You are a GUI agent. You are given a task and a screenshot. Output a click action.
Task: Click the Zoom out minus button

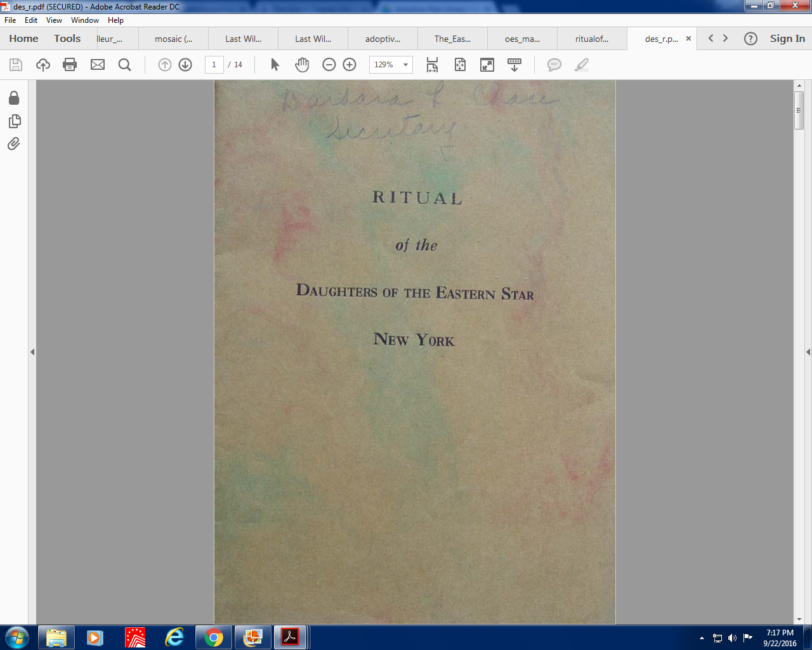(329, 65)
